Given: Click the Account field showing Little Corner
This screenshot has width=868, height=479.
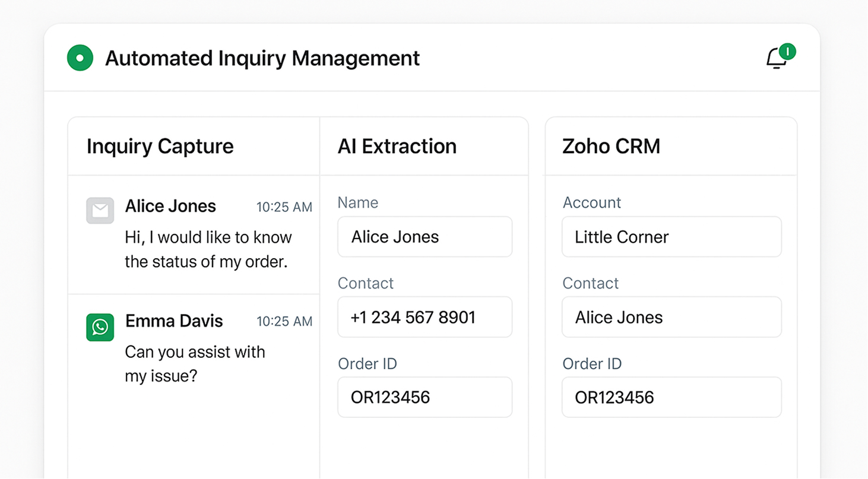Looking at the screenshot, I should [x=671, y=237].
